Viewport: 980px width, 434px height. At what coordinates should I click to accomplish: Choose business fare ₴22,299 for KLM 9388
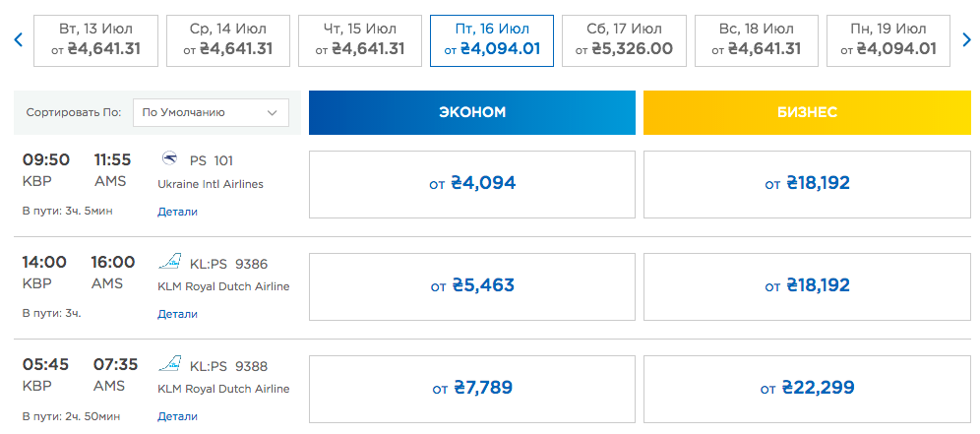click(807, 388)
